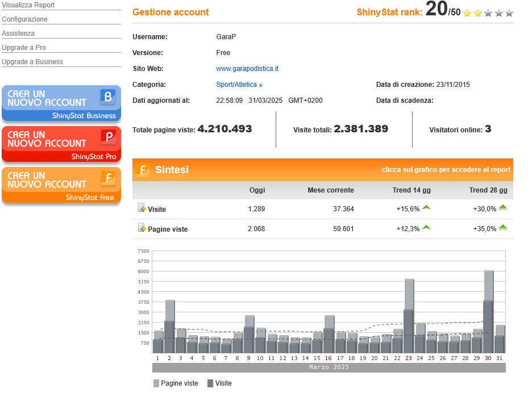Click today's visits value 1.289
Screen dimensions: 532x393
pos(256,209)
